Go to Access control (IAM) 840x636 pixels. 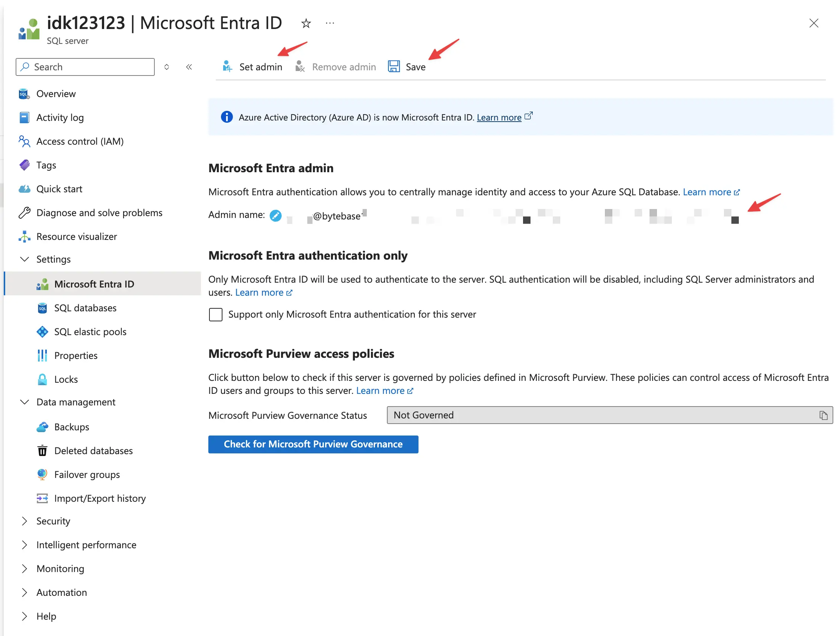pyautogui.click(x=80, y=141)
